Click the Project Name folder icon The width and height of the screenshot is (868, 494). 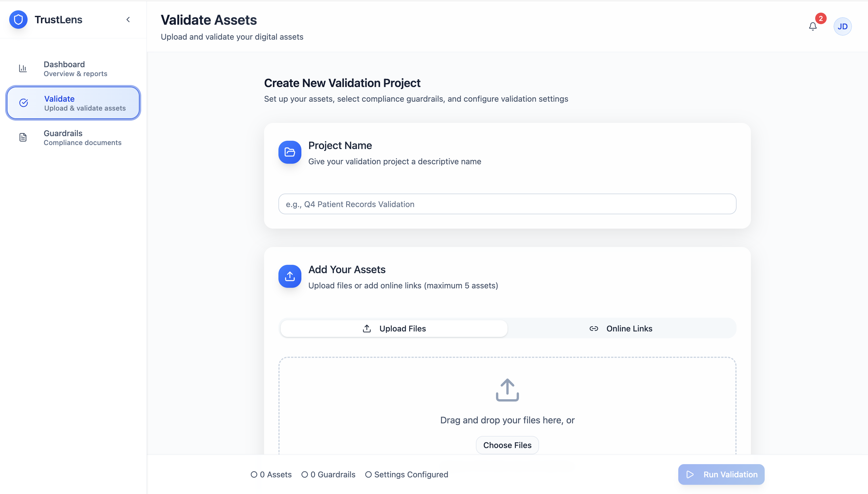[290, 152]
